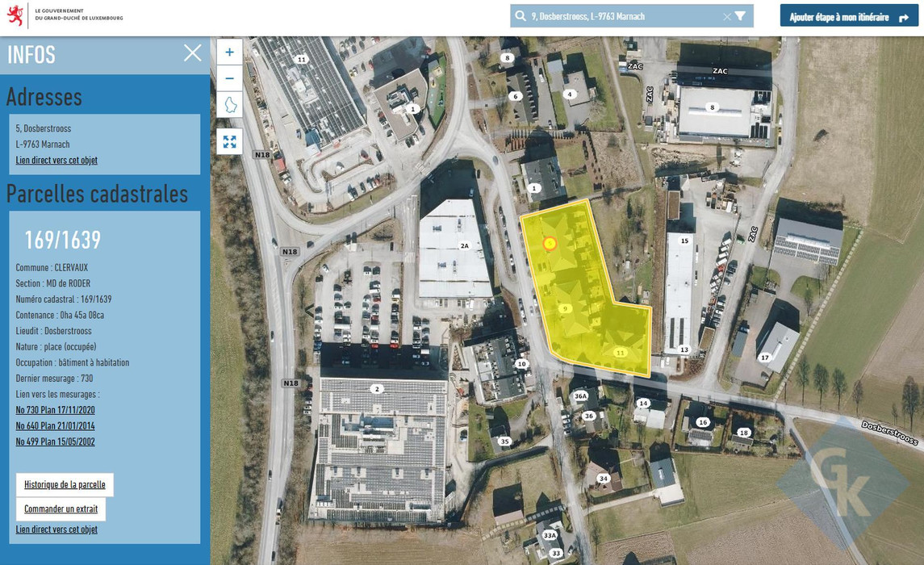Reset view to Luxembourg country outline
The width and height of the screenshot is (924, 565).
(229, 105)
